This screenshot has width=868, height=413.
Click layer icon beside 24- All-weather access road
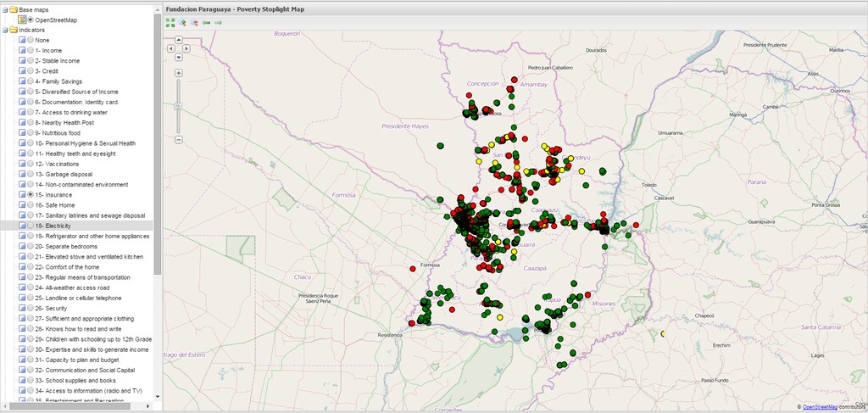pyautogui.click(x=22, y=287)
